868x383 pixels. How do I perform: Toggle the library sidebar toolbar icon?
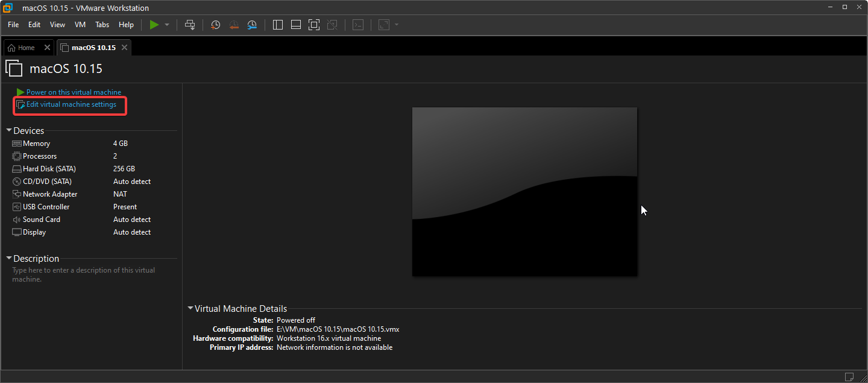[x=278, y=25]
